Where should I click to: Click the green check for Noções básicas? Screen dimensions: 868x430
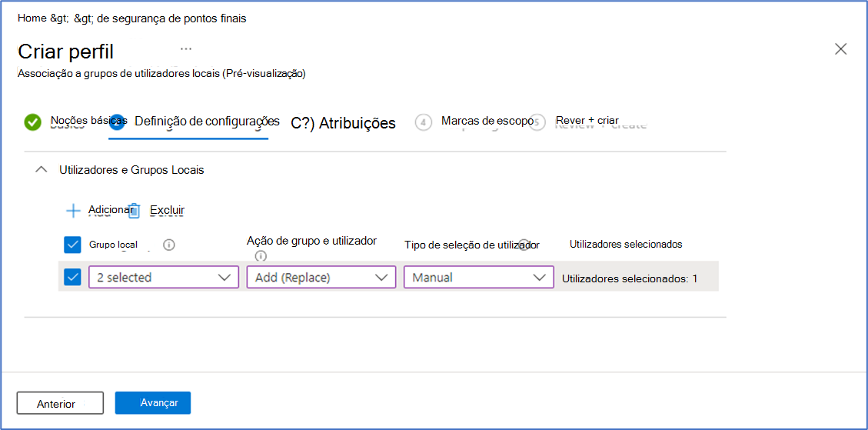[33, 122]
